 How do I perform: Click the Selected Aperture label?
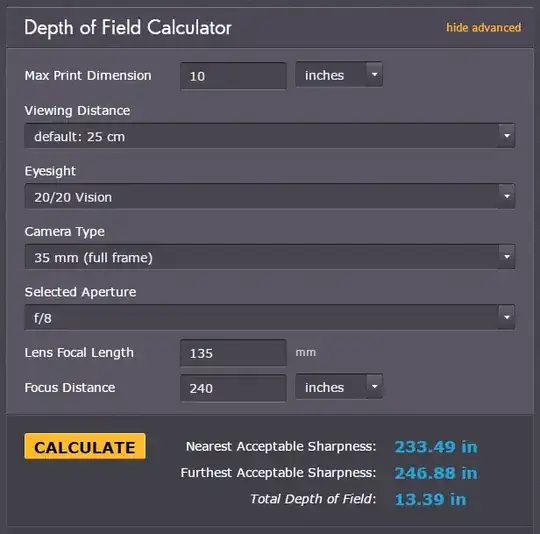(80, 292)
